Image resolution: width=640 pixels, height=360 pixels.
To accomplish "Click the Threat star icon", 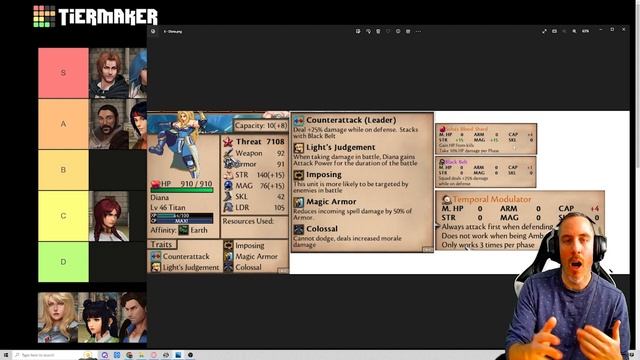I will click(228, 142).
